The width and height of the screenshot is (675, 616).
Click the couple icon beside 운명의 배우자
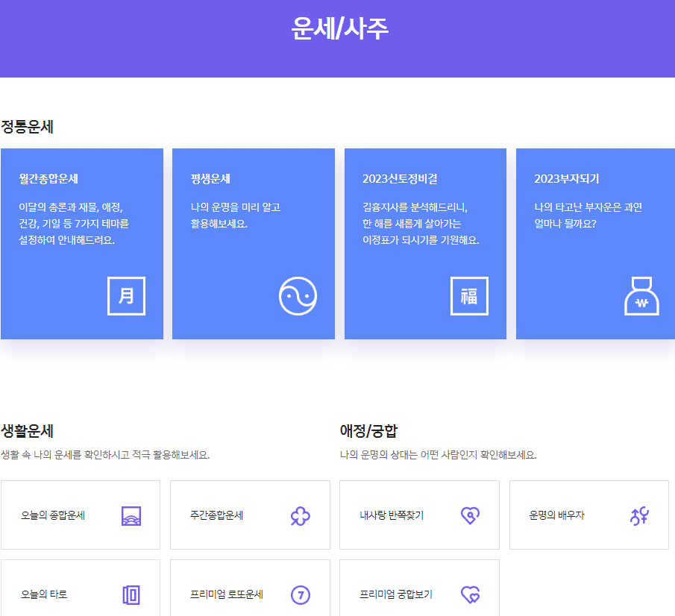pos(640,515)
